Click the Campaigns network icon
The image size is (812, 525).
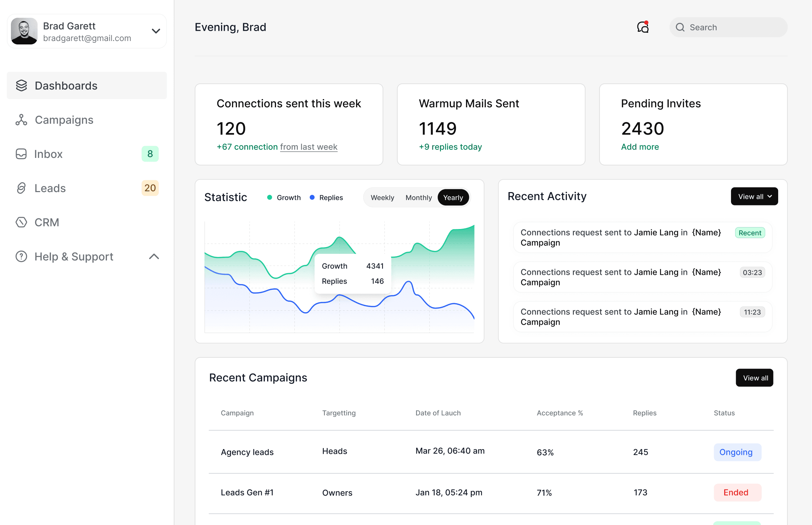coord(21,120)
